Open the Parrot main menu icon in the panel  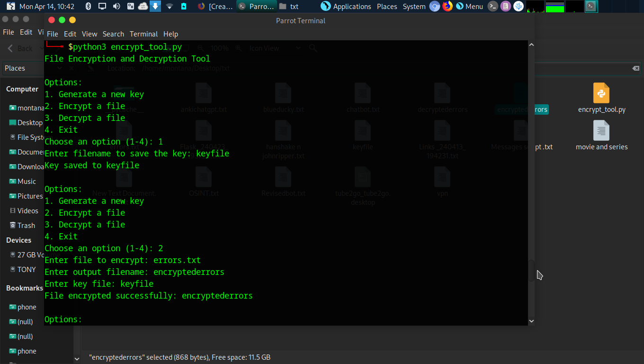coord(10,7)
